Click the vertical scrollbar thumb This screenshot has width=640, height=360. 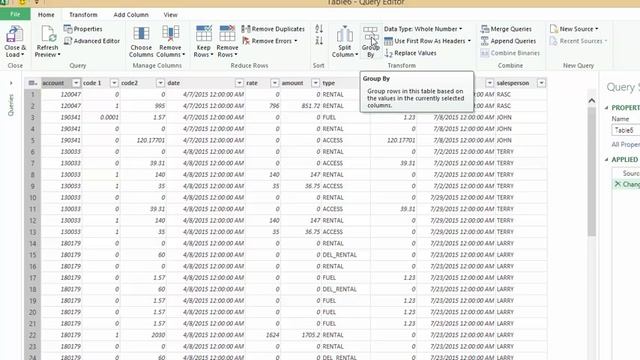click(x=592, y=171)
